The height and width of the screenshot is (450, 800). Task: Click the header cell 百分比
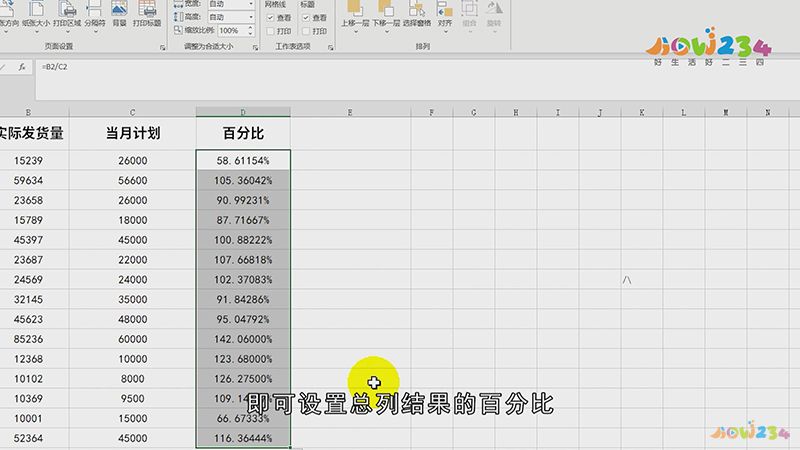click(x=243, y=134)
